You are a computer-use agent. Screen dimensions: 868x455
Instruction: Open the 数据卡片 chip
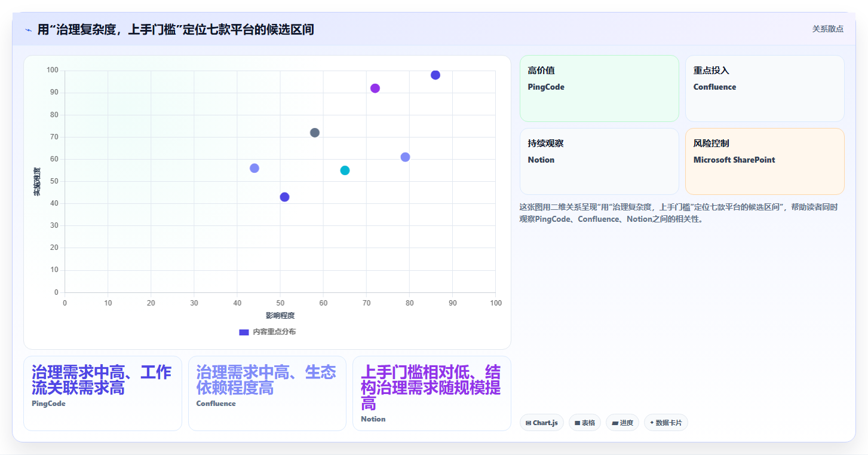coord(666,423)
